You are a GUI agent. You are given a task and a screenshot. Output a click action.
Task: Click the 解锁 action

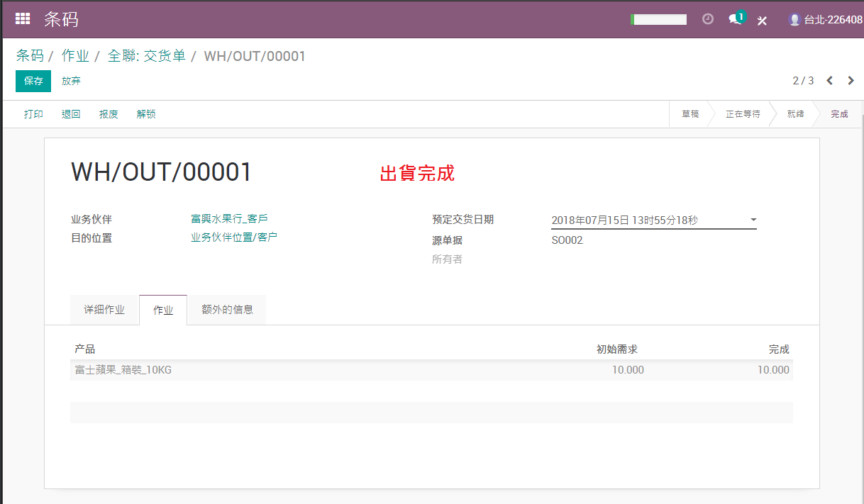[146, 114]
